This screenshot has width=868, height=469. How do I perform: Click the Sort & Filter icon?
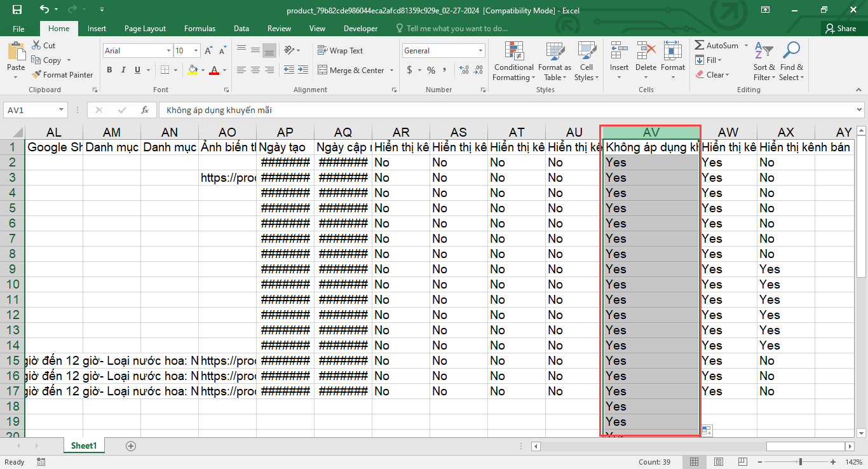pyautogui.click(x=764, y=51)
